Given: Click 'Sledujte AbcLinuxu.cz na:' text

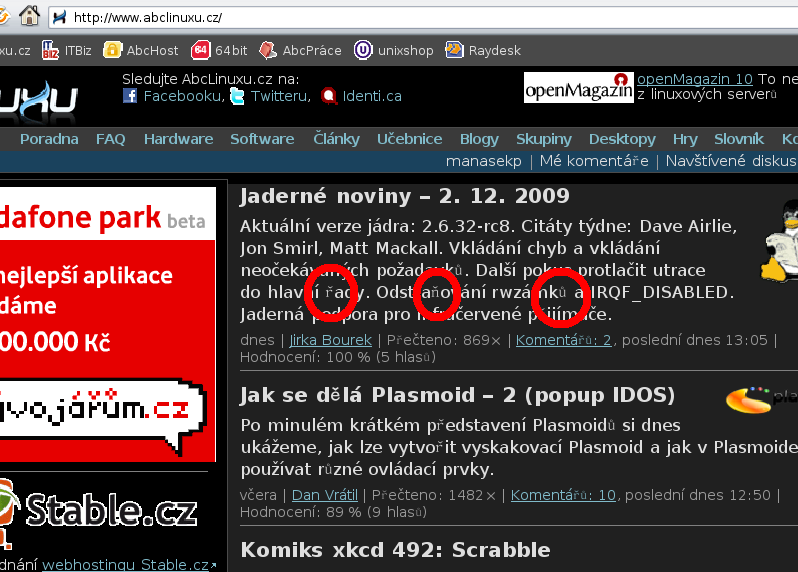Looking at the screenshot, I should click(211, 79).
